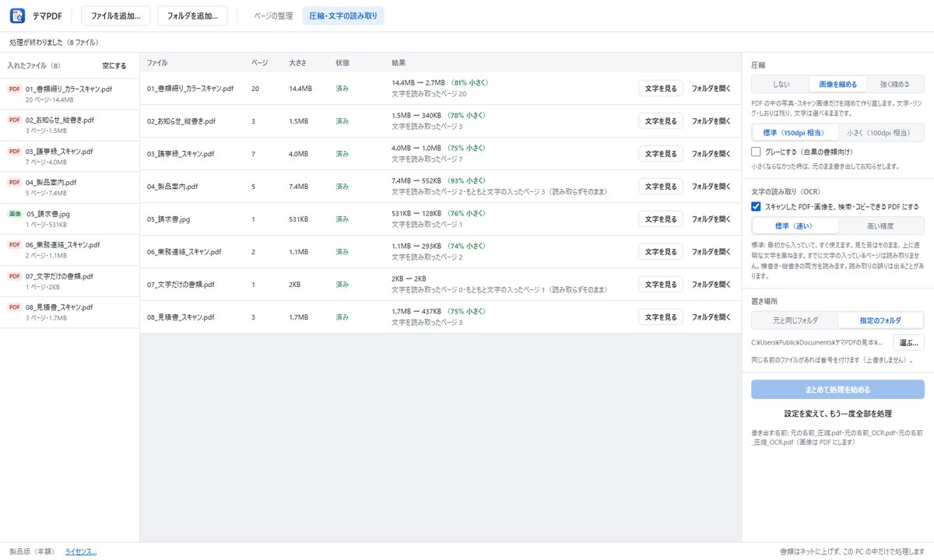The height and width of the screenshot is (560, 934).
Task: Click the ファイル column header
Action: pos(157,62)
